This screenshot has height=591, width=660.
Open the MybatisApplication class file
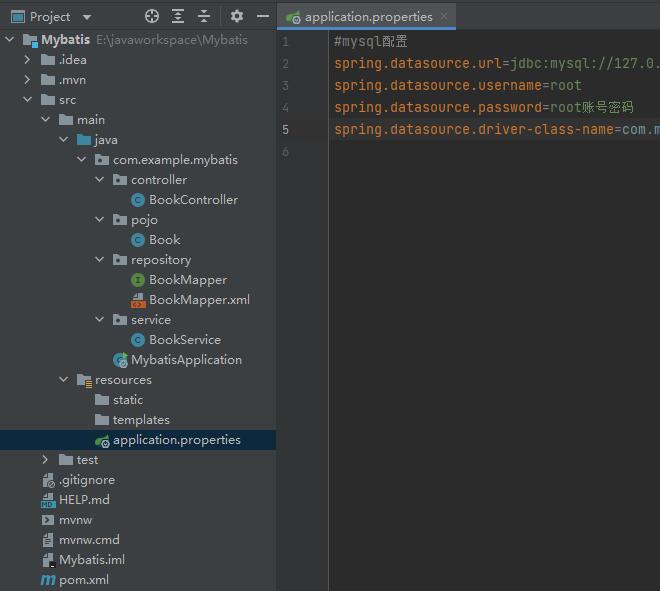pos(186,360)
